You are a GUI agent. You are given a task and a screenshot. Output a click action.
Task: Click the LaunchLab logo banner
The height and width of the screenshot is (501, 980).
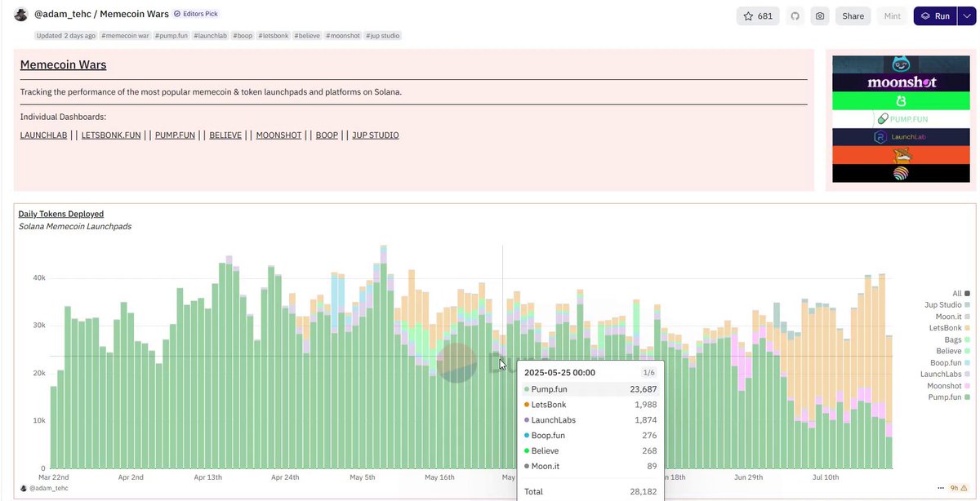901,137
